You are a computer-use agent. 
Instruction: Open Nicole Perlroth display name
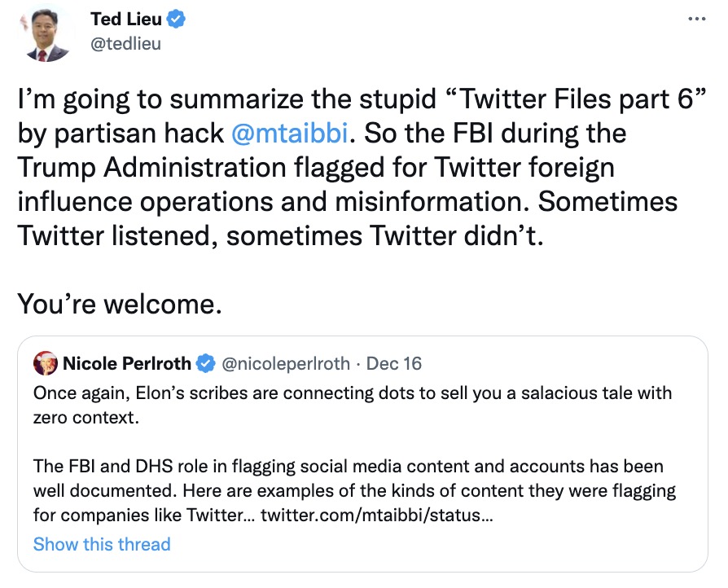point(127,363)
